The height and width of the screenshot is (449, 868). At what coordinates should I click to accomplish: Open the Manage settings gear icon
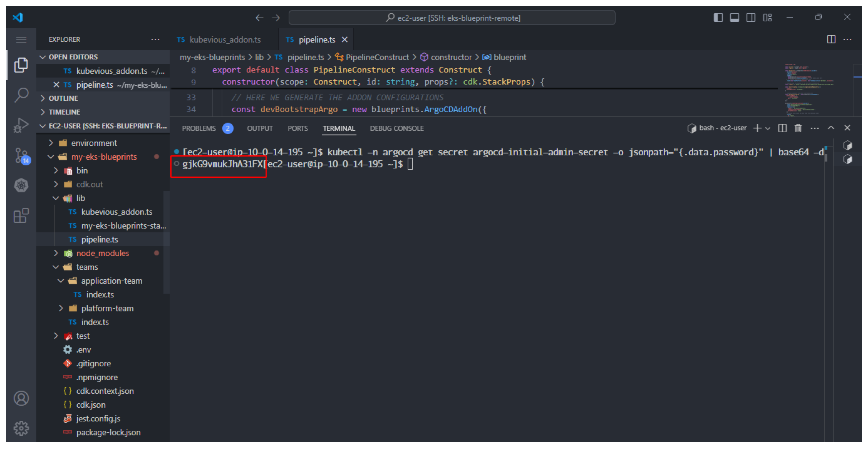click(21, 428)
